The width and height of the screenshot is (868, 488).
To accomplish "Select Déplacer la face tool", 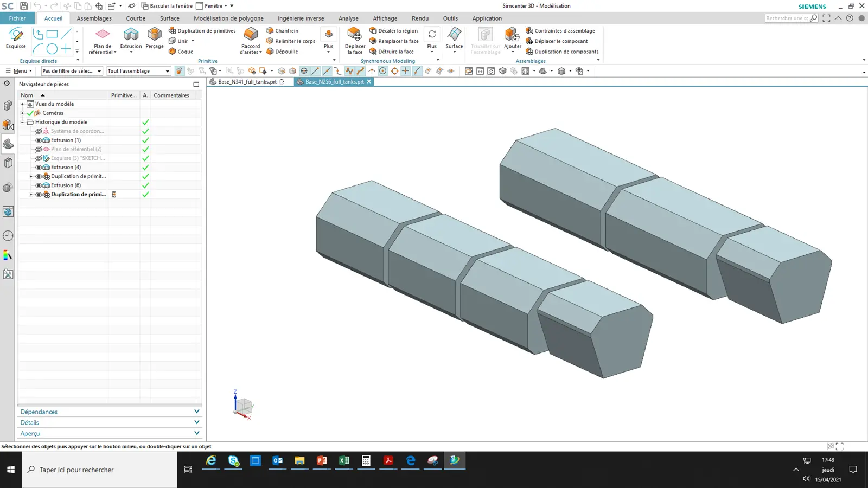I will (355, 41).
